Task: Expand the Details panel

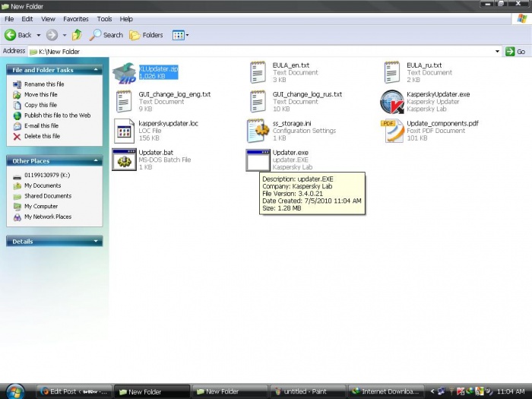Action: tap(97, 241)
